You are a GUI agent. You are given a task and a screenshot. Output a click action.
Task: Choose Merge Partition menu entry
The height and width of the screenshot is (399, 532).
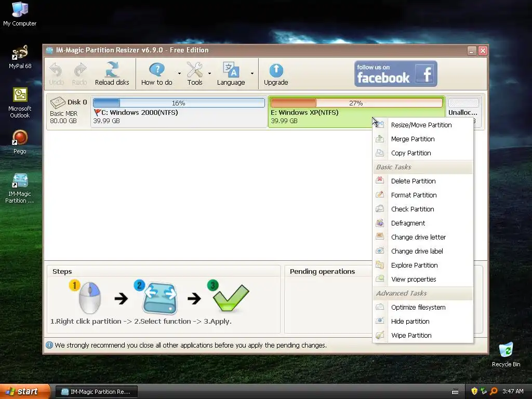[423, 139]
